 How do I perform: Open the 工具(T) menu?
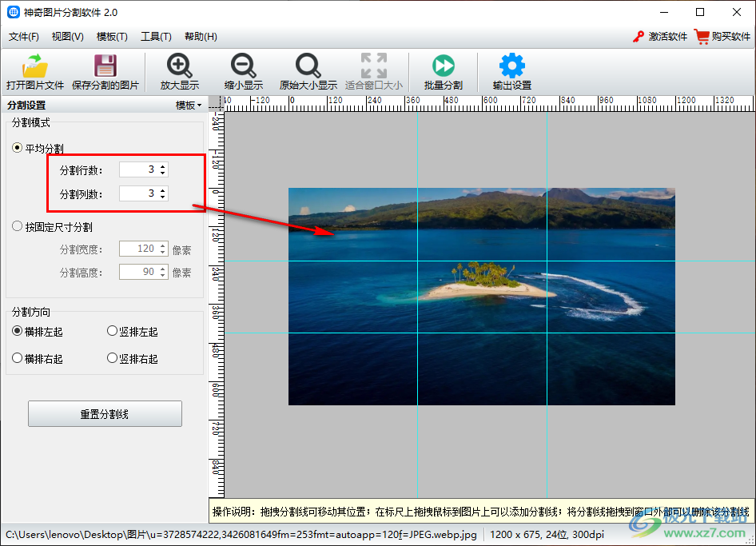tap(156, 37)
